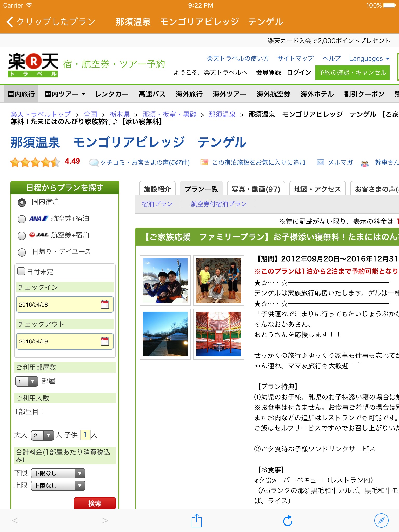Click the JAL airline logo
399x532 pixels.
coord(39,235)
